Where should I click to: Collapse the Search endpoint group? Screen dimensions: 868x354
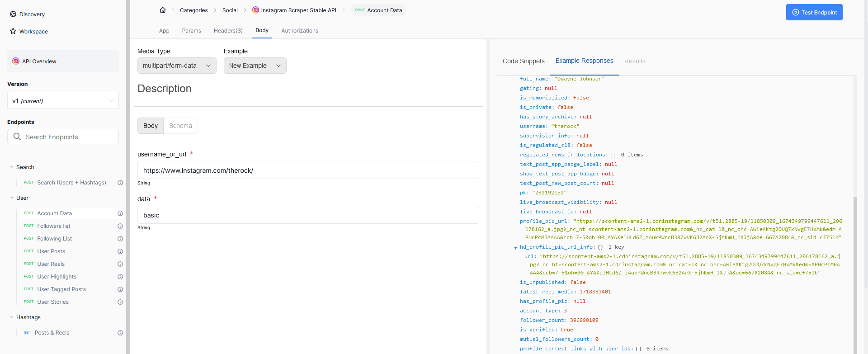(x=12, y=167)
